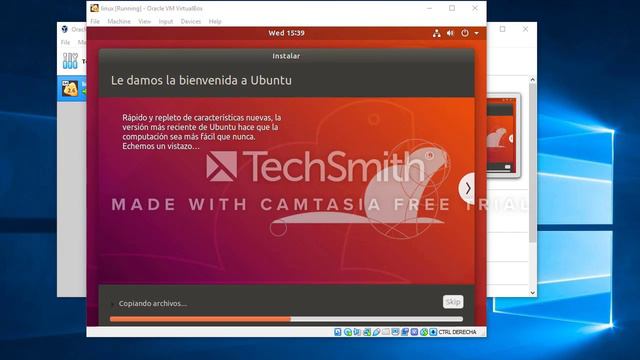Click the recording status icon
The width and height of the screenshot is (640, 360).
(405, 332)
